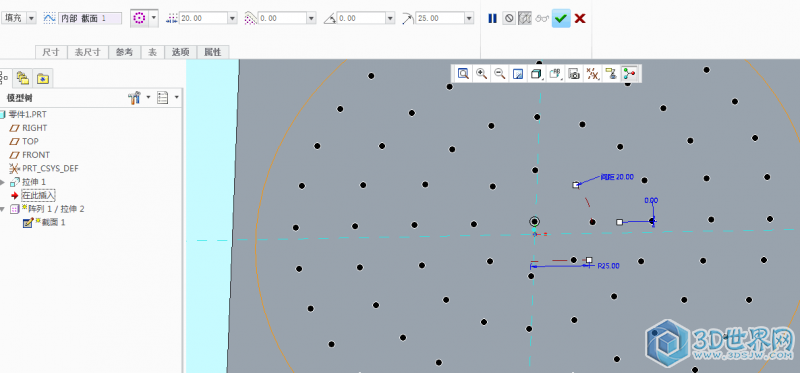
Task: Open the spacing 20.00 dropdown arrow
Action: [233, 18]
